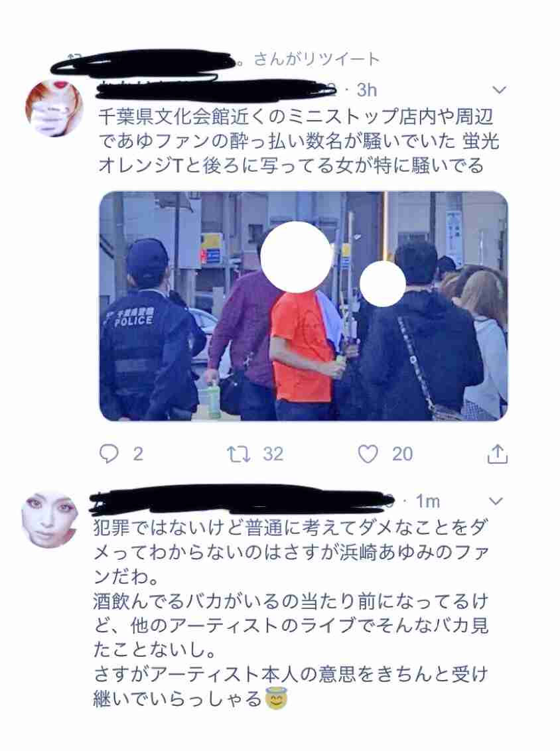
Task: Click the 1m timestamp
Action: 427,501
